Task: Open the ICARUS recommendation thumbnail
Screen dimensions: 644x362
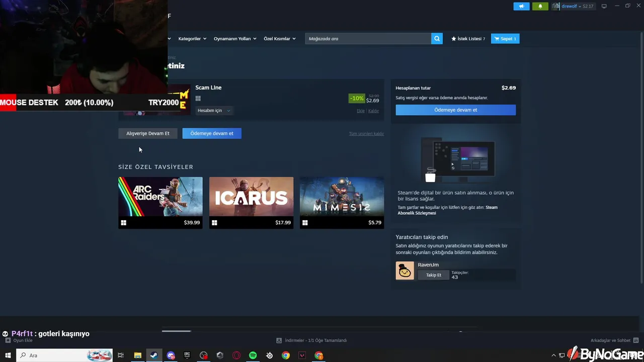Action: 251,197
